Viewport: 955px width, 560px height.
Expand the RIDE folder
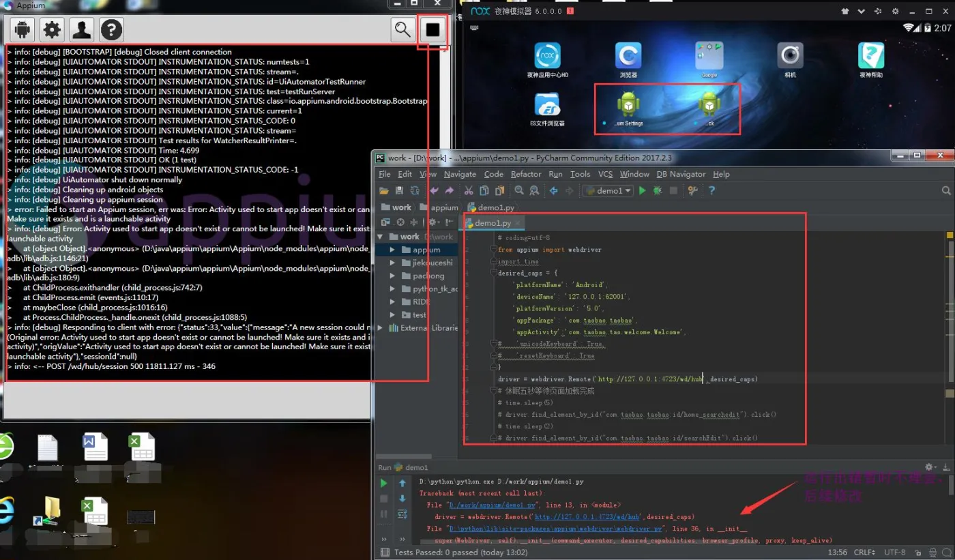pyautogui.click(x=392, y=301)
